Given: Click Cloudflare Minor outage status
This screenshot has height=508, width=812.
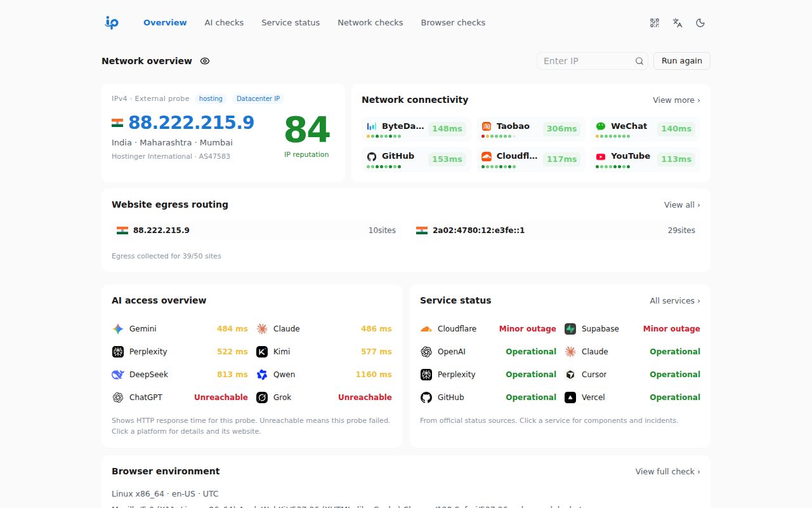Looking at the screenshot, I should tap(527, 329).
